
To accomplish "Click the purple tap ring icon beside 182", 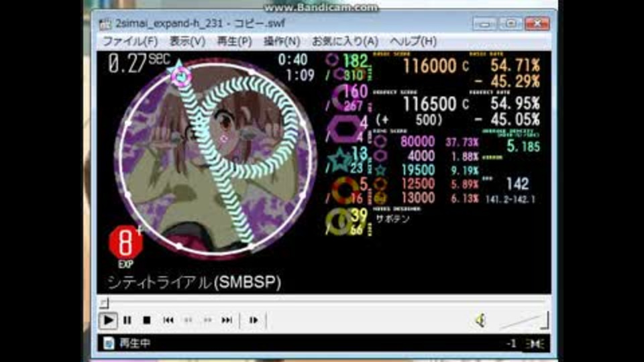I will pyautogui.click(x=332, y=60).
